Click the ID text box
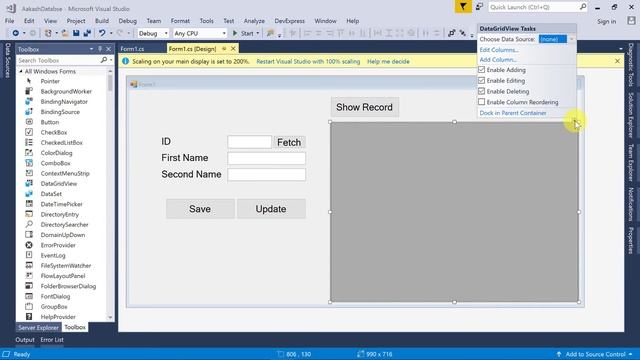 click(x=249, y=142)
